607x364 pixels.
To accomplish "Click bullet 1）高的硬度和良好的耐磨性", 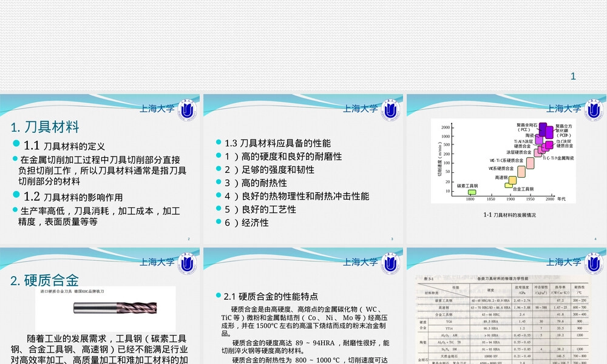I will pyautogui.click(x=283, y=157).
